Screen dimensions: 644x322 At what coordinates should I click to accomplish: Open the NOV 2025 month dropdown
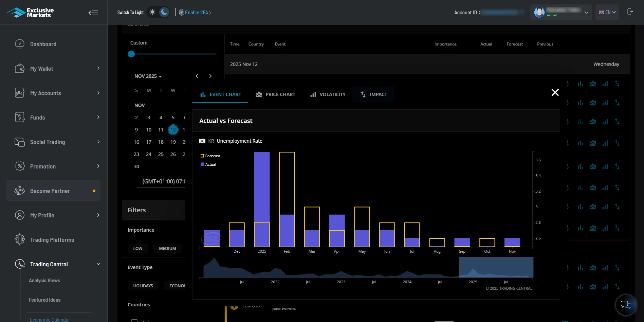point(148,76)
